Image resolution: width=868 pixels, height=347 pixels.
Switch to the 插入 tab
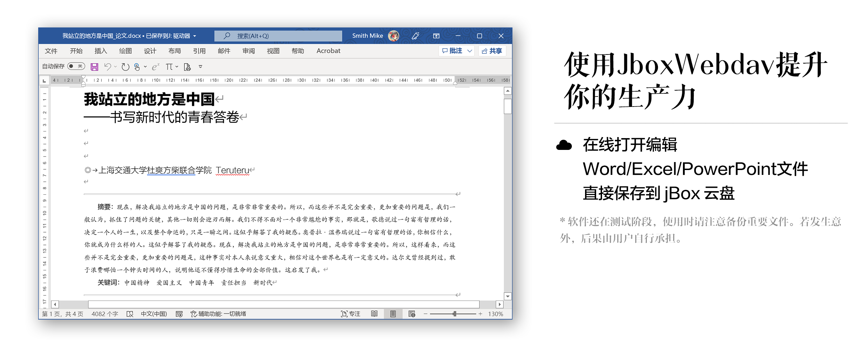[x=101, y=51]
